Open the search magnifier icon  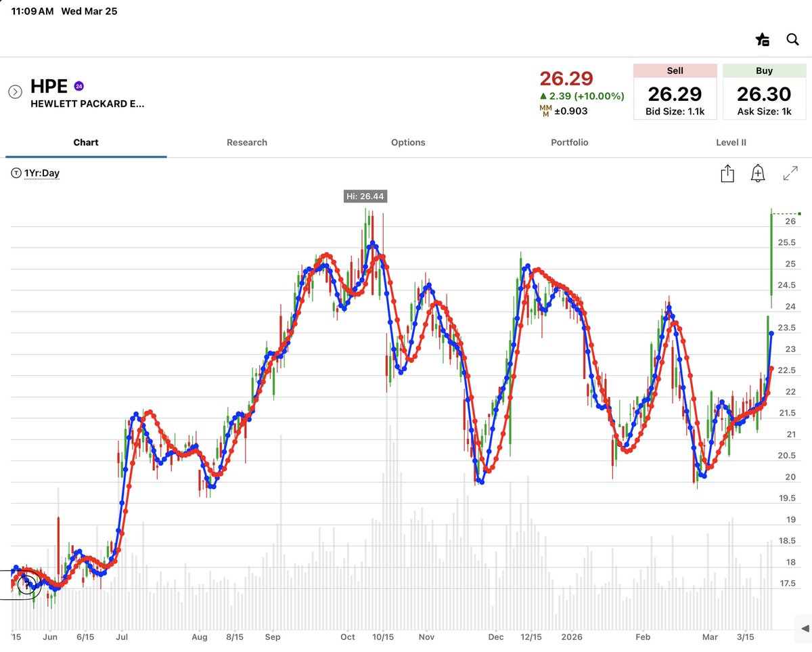click(x=792, y=39)
